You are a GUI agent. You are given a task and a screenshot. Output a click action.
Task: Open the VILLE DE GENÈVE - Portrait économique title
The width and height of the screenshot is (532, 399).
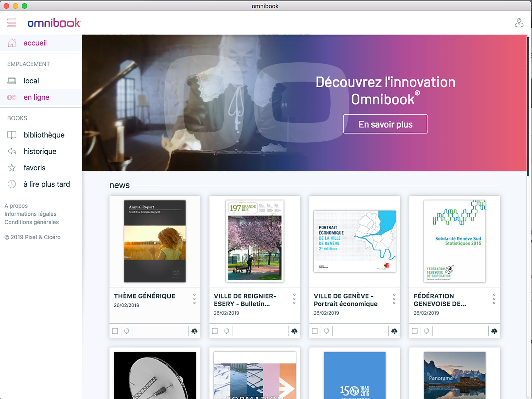[346, 300]
